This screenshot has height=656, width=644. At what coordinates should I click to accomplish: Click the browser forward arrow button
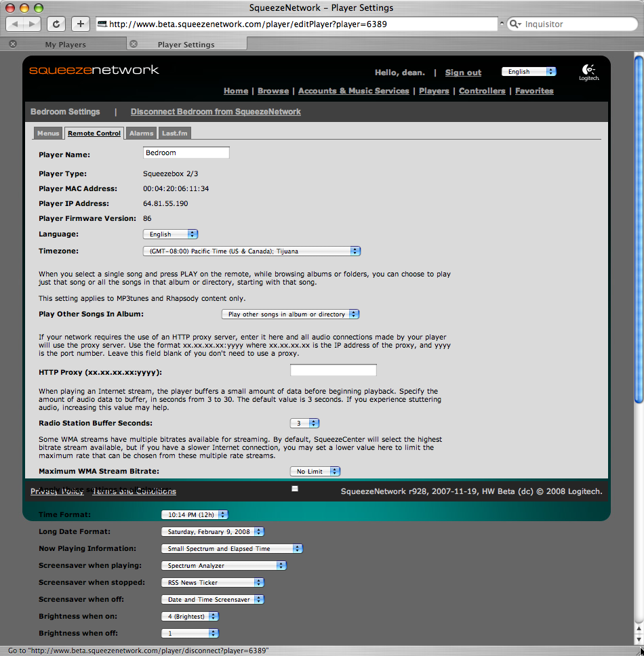coord(32,24)
